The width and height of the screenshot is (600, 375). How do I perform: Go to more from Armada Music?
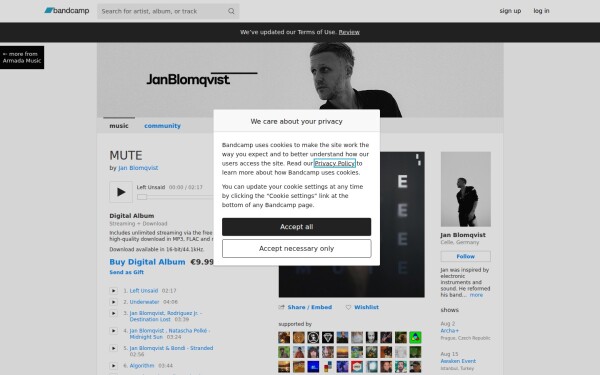coord(22,57)
